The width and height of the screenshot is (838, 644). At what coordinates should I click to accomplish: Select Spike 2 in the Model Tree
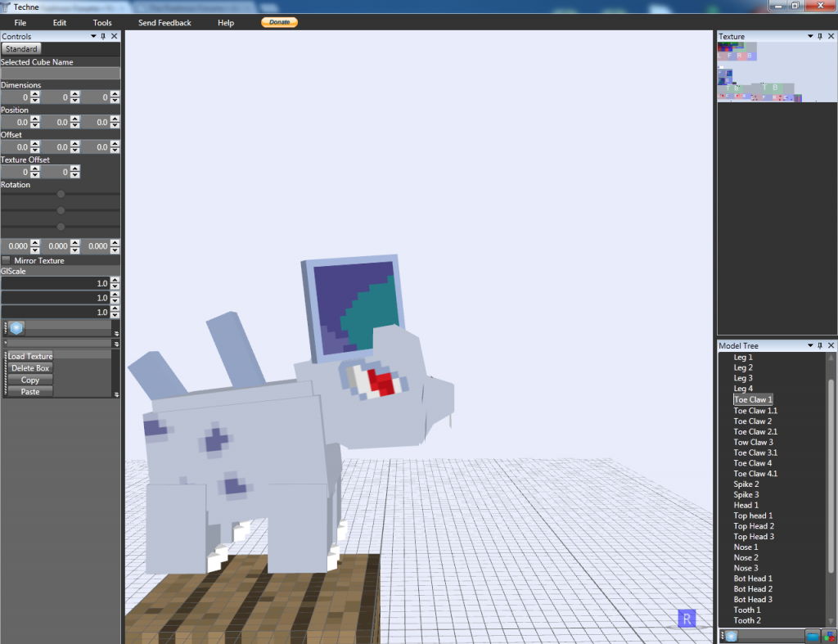coord(746,484)
